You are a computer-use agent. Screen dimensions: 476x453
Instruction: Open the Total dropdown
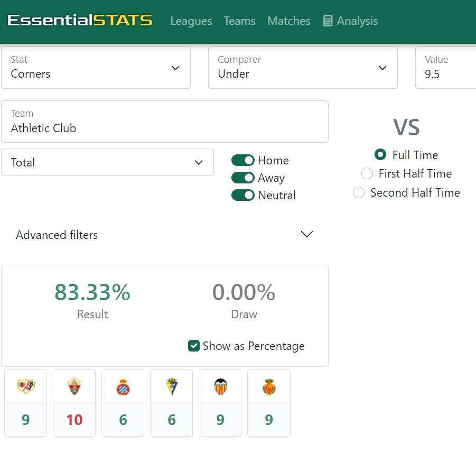point(107,162)
